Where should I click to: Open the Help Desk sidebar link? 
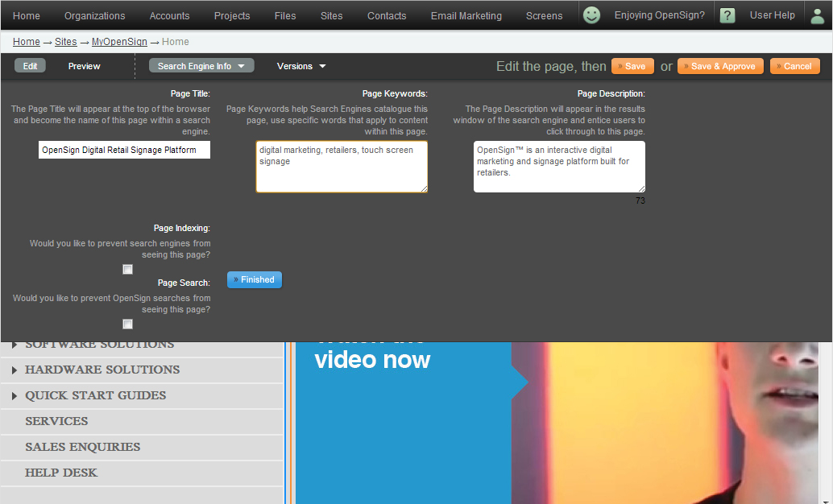point(61,473)
